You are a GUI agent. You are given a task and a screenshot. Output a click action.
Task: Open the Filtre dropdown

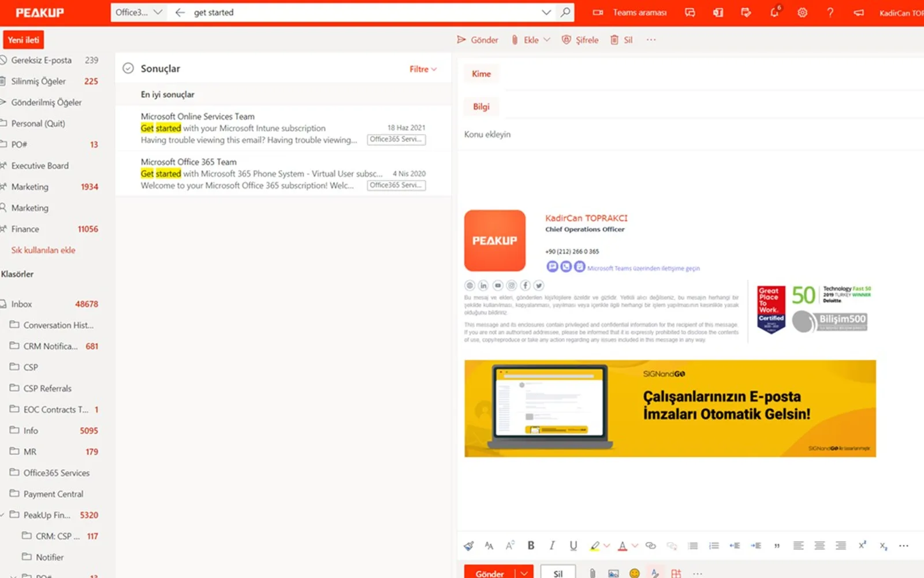[423, 69]
